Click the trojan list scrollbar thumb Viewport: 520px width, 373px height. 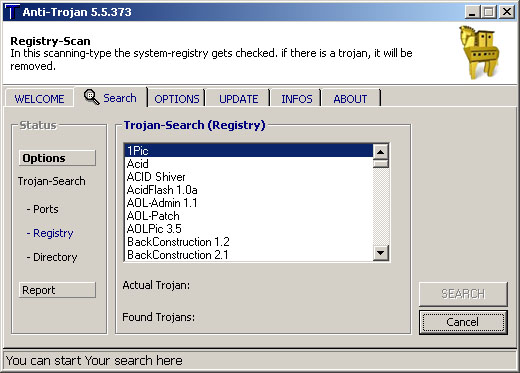(x=380, y=164)
